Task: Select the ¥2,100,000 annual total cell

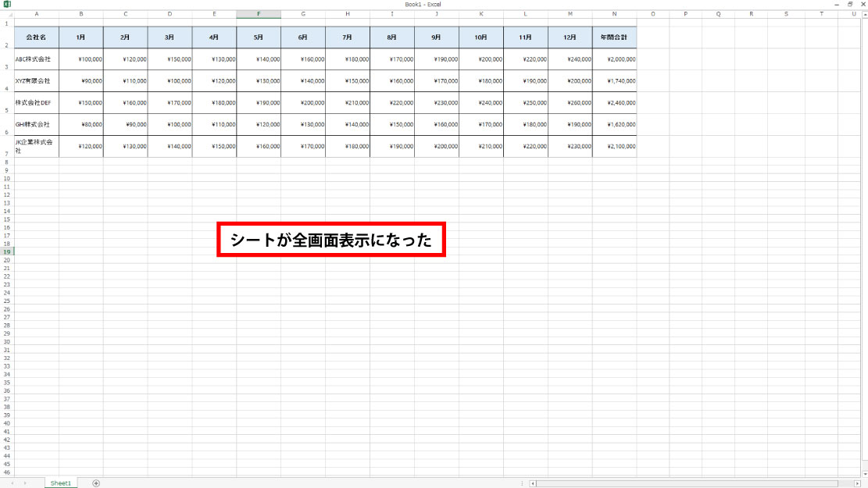Action: [x=614, y=146]
